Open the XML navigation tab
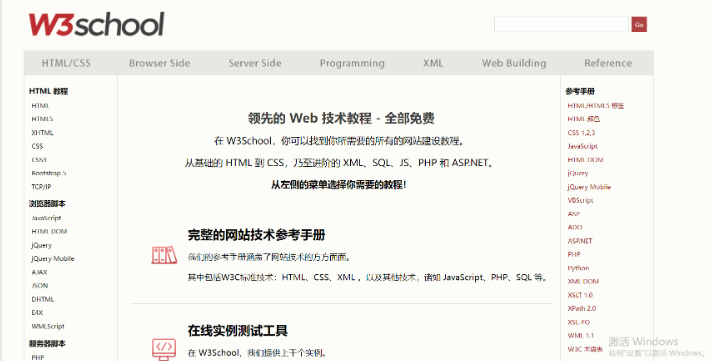712x361 pixels. point(433,63)
